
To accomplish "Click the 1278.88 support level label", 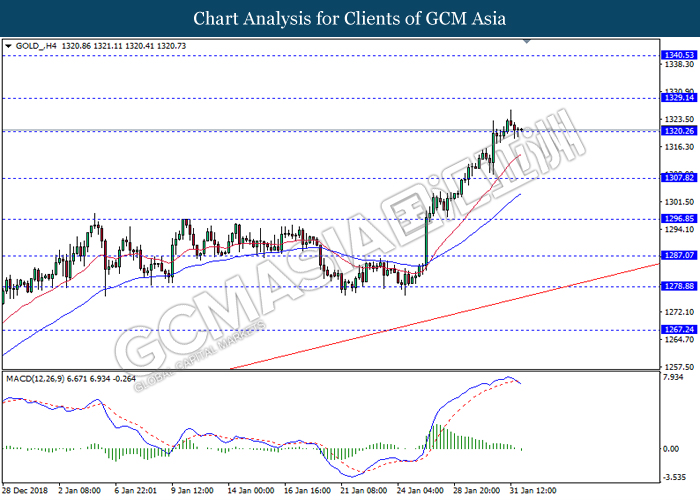I will tap(679, 286).
